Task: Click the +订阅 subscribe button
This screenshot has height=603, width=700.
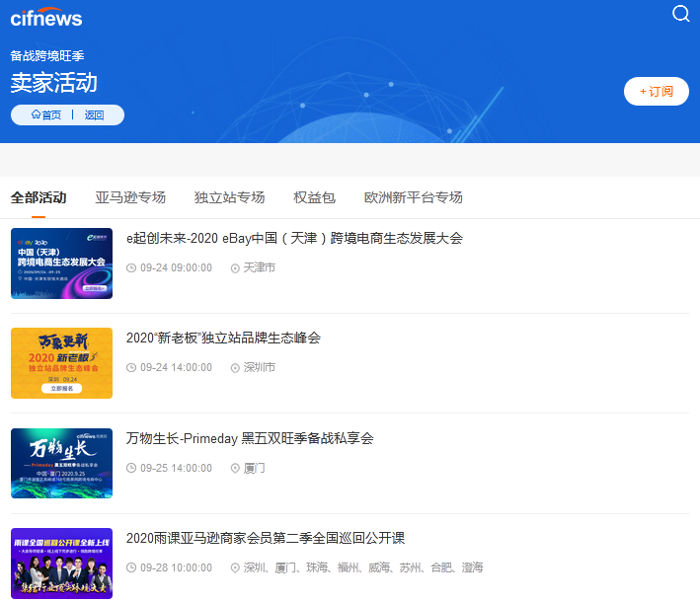Action: (657, 92)
